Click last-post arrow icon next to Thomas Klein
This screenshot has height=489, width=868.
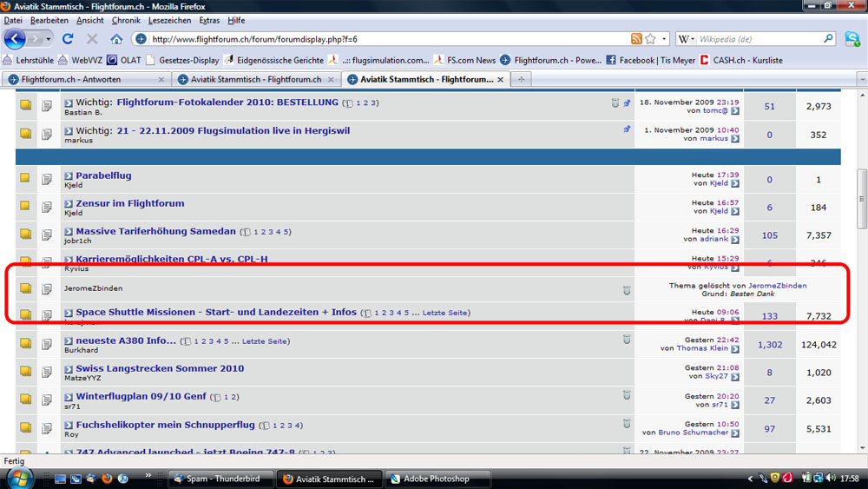tap(735, 349)
